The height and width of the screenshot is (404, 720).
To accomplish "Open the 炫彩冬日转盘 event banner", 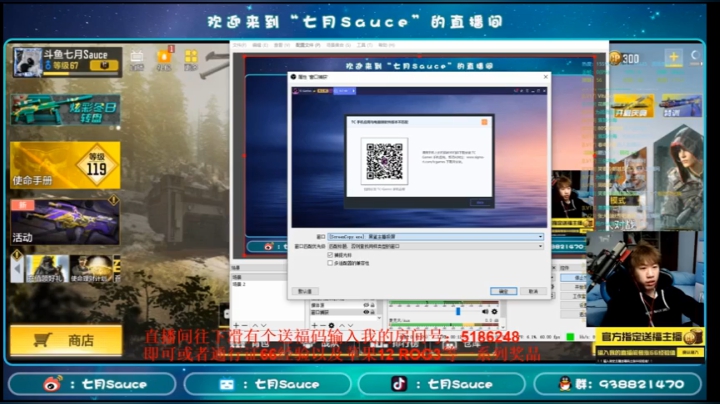I will [x=65, y=110].
